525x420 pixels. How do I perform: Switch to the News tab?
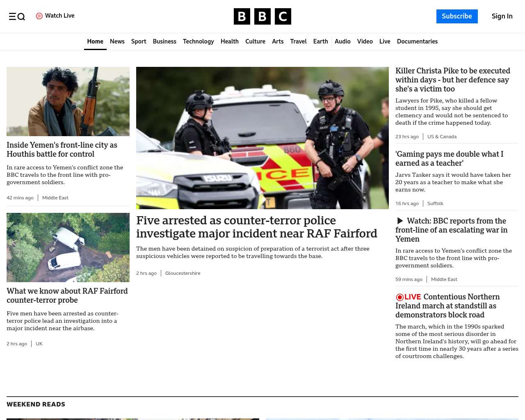117,41
